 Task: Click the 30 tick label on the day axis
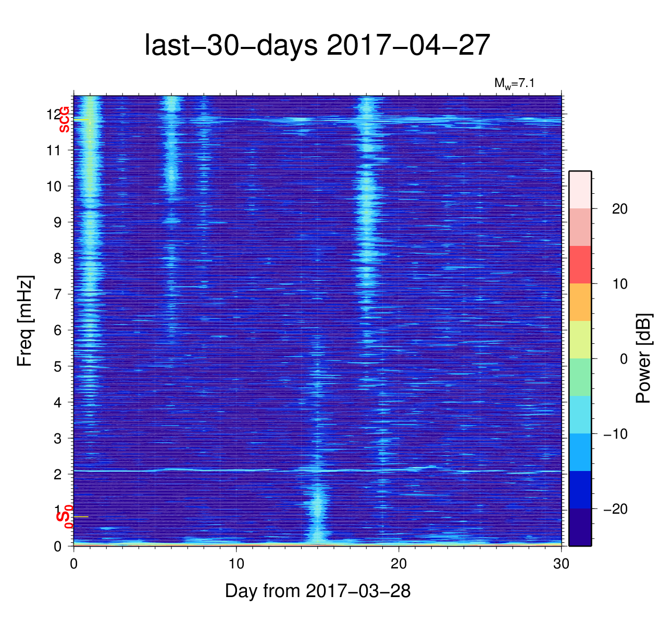click(561, 564)
